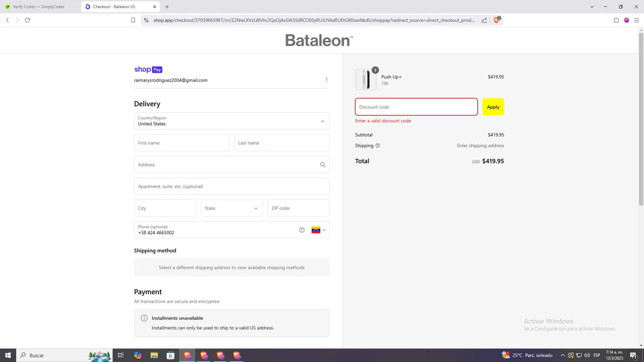The height and width of the screenshot is (362, 644).
Task: Open the browser hamburger menu
Action: point(637,20)
